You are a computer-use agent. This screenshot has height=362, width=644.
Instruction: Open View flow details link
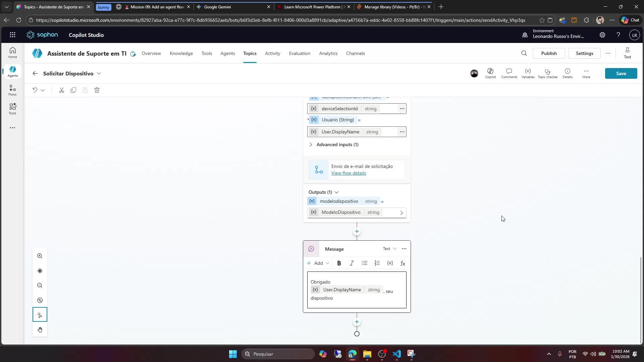pos(348,173)
